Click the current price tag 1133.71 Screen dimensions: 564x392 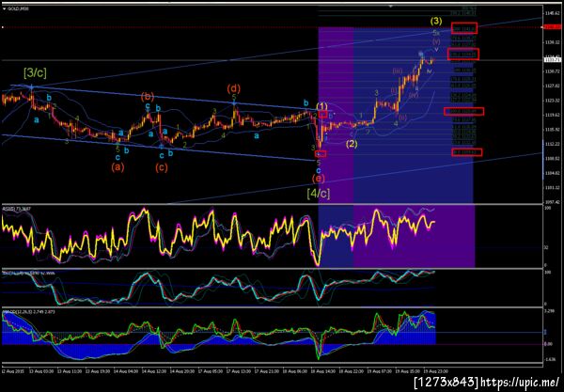[x=552, y=60]
